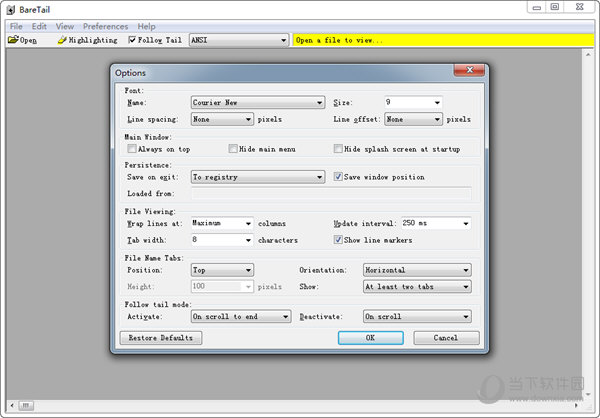Enable Always on top option
Screen dimensions: 600x418
click(132, 149)
